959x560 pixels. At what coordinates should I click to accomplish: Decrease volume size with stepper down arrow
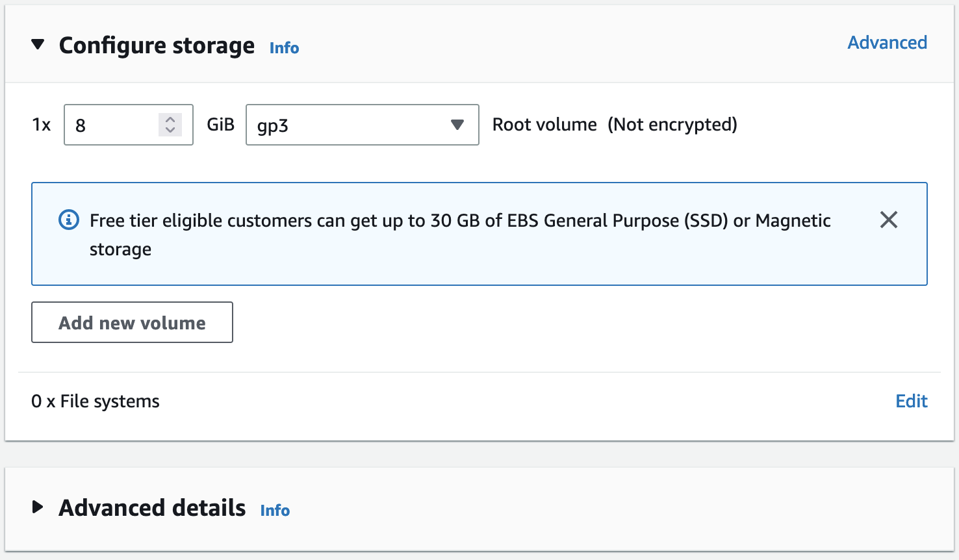(x=170, y=130)
